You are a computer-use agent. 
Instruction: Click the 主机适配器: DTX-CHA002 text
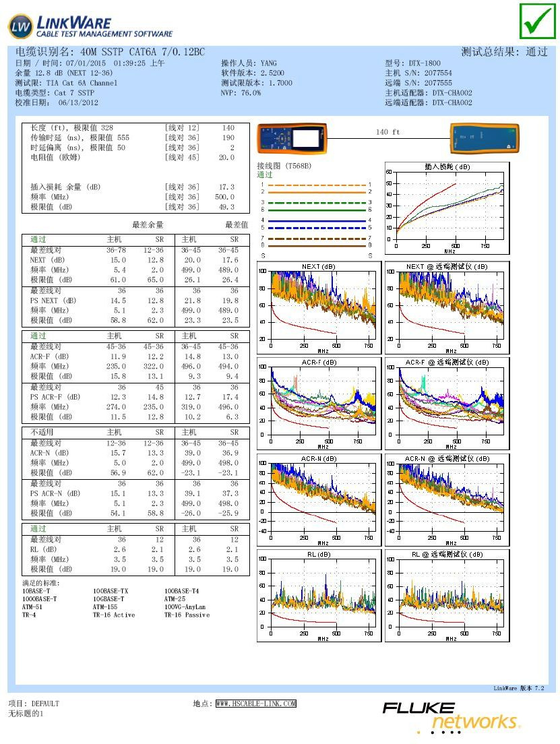click(429, 93)
